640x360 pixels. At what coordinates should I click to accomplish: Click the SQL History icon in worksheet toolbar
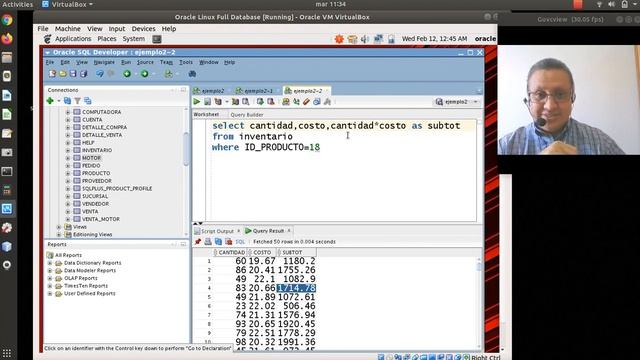click(x=317, y=102)
